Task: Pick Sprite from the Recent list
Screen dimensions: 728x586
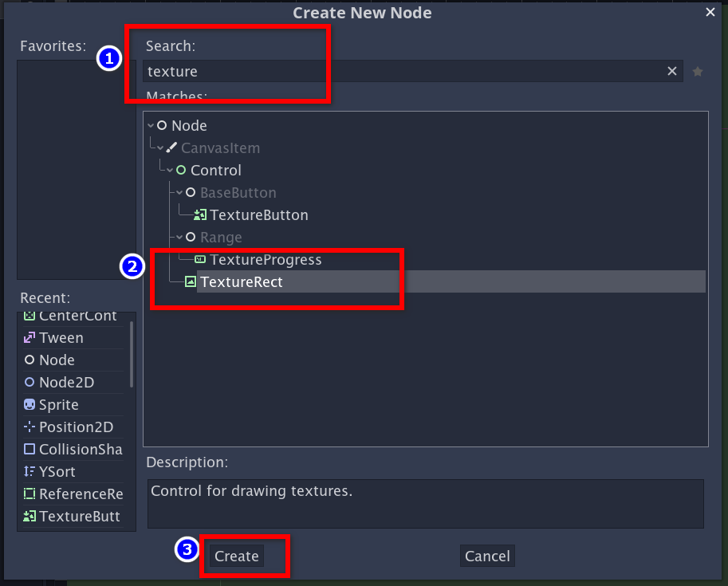Action: [73, 404]
